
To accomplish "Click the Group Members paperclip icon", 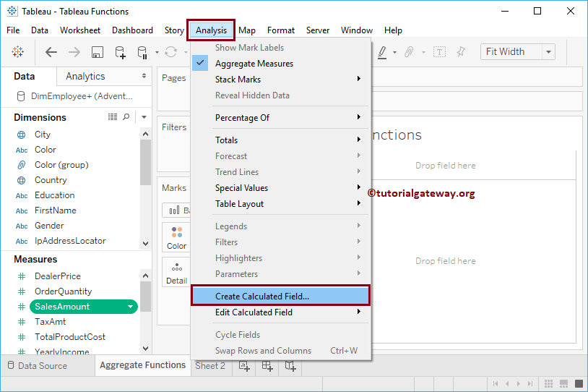I will pos(409,52).
